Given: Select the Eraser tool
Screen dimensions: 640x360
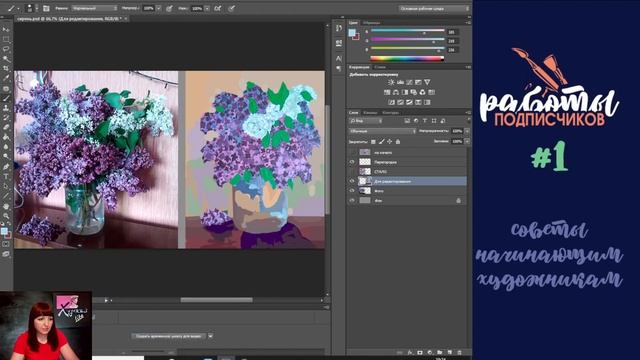Looking at the screenshot, I should click(x=6, y=127).
